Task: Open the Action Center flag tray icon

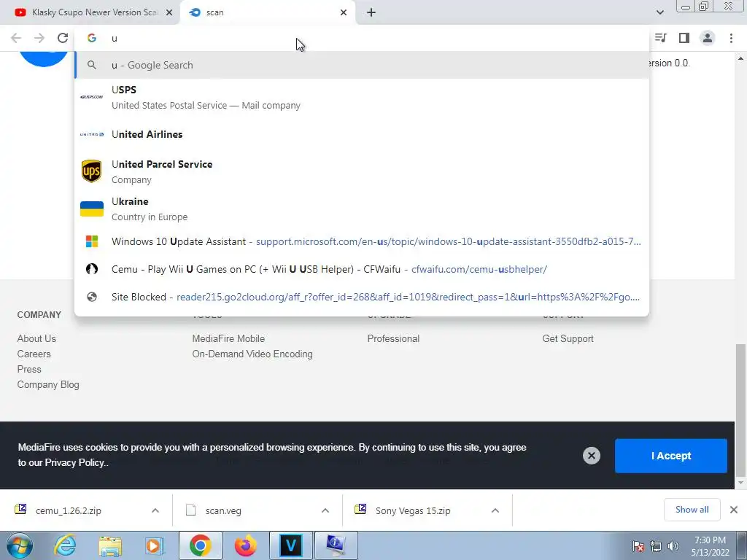Action: click(638, 546)
